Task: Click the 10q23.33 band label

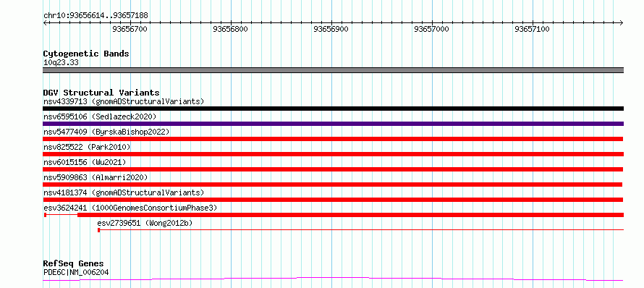Action: coord(61,63)
